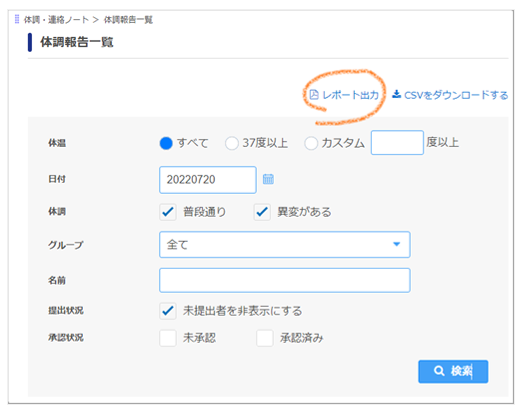Viewport: 526px width, 412px height.
Task: Click the PDF icon beside レポート出力
Action: (x=314, y=95)
